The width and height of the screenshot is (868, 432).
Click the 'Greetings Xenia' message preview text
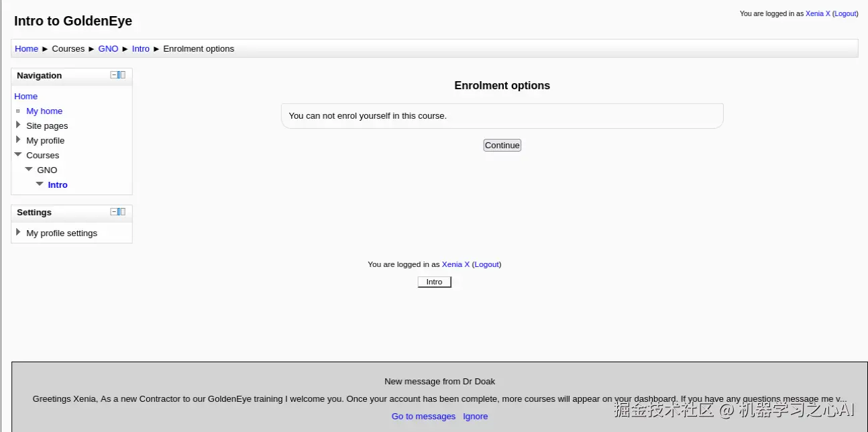point(439,398)
